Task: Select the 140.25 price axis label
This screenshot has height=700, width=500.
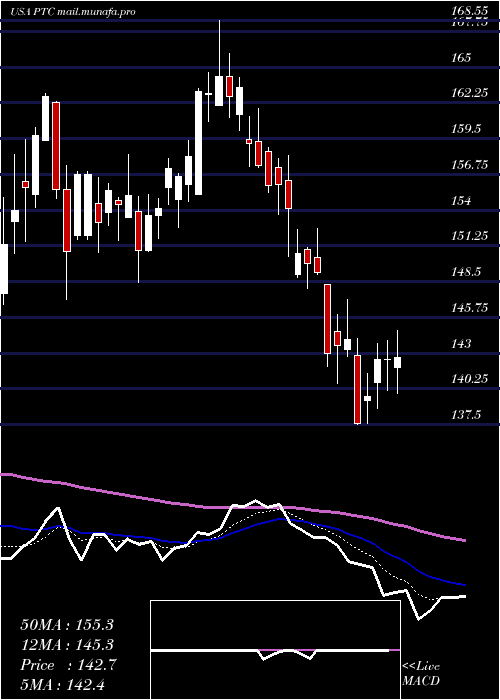Action: [469, 379]
